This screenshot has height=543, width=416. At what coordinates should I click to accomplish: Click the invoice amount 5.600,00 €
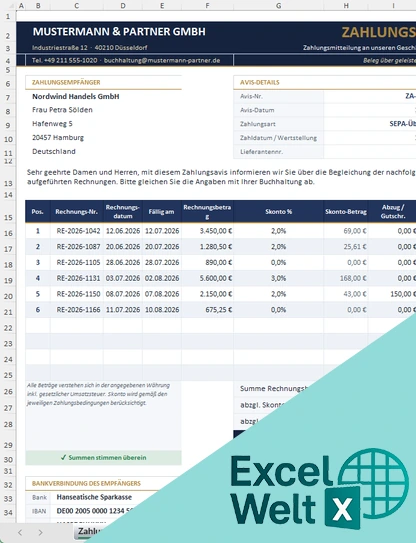click(x=215, y=278)
